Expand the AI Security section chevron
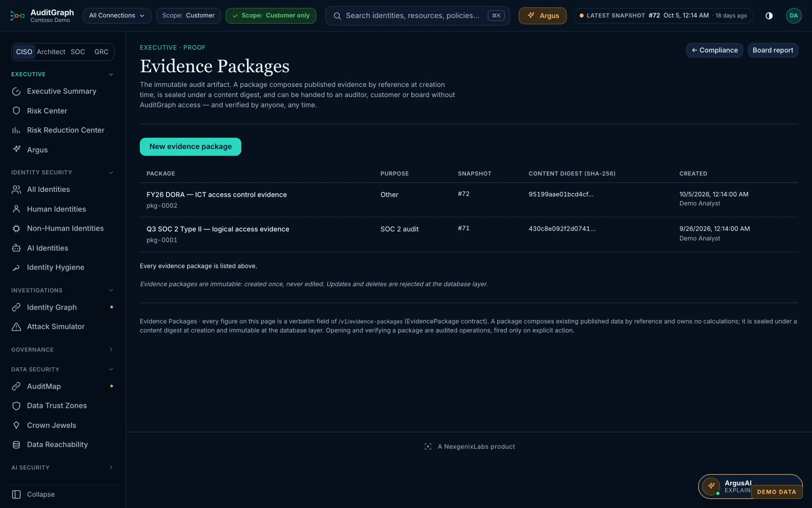This screenshot has height=508, width=812. click(111, 467)
